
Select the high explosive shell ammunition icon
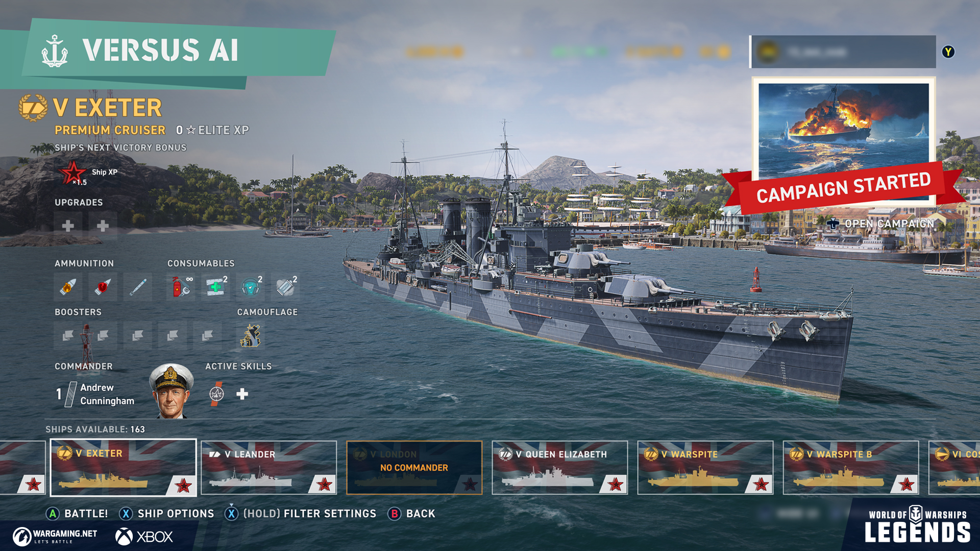coord(68,287)
